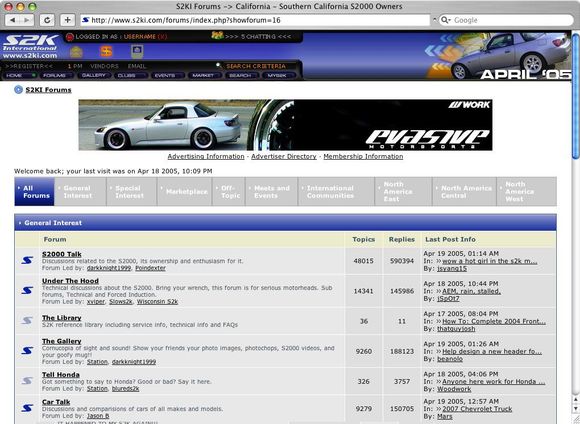Screen dimensions: 580x424
Task: Open the Tell Honda forum link
Action: pos(61,375)
